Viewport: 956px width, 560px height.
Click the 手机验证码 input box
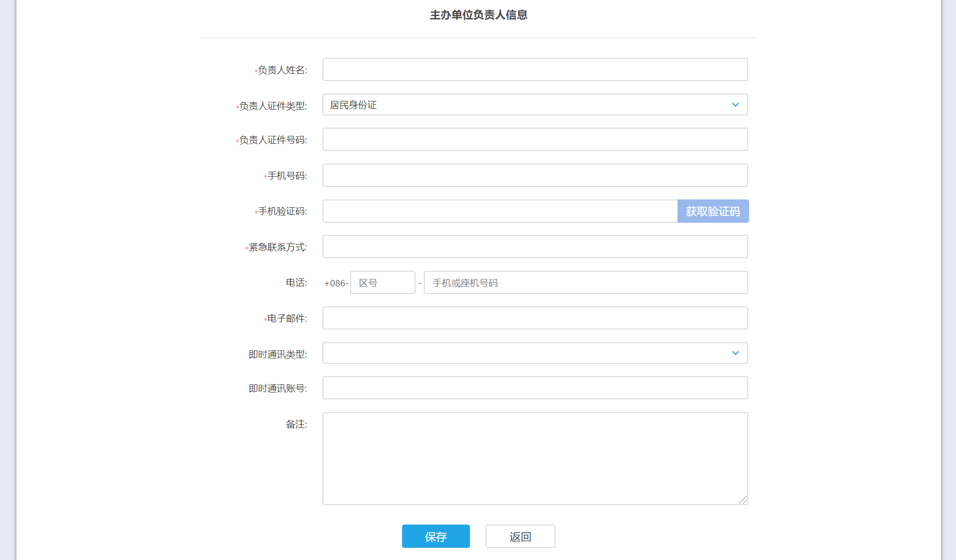(x=500, y=211)
